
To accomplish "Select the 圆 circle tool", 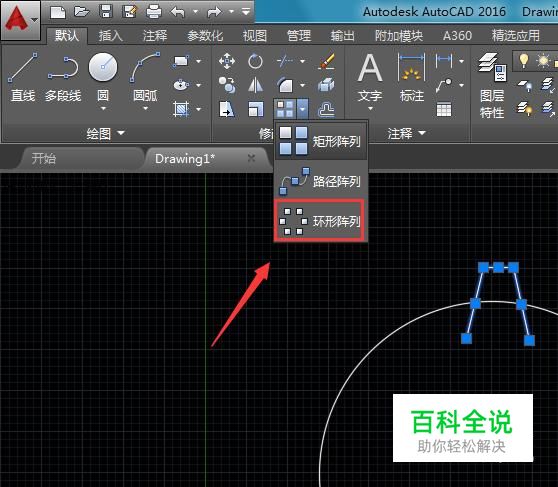I will pyautogui.click(x=103, y=77).
